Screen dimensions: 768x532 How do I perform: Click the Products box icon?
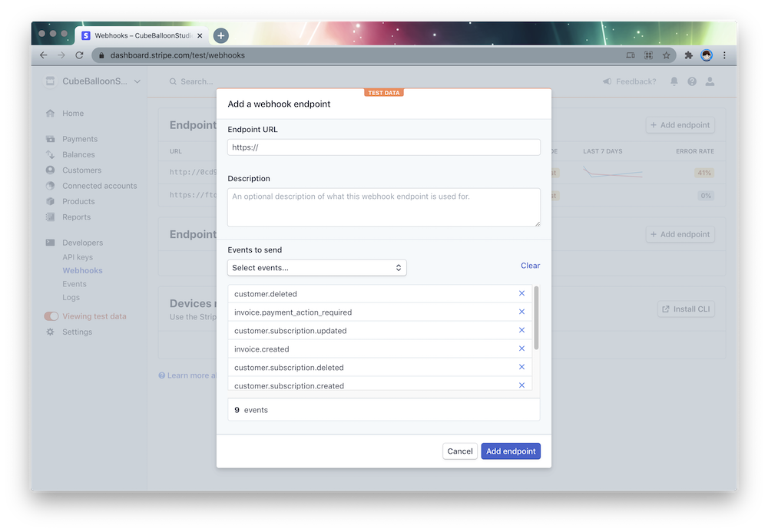[x=50, y=202]
